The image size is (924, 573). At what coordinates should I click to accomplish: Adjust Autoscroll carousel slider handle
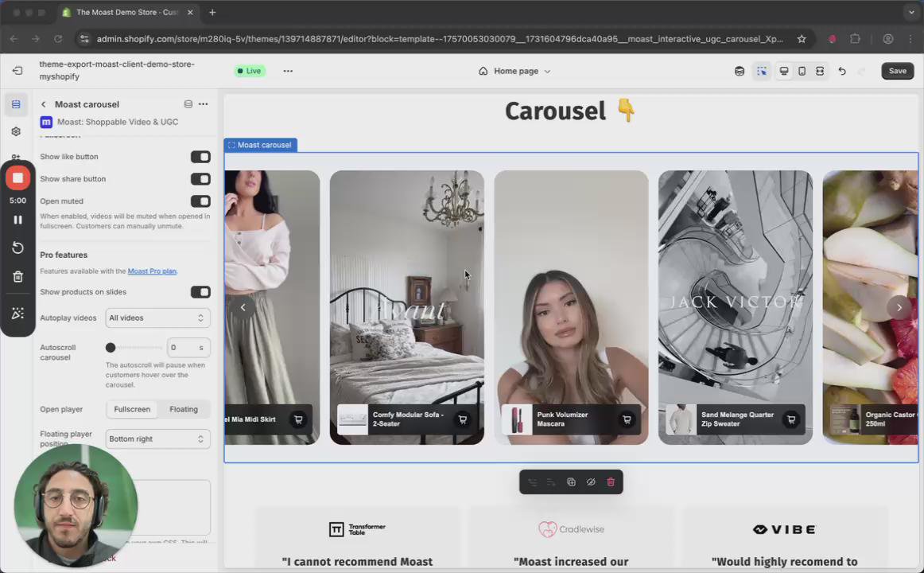tap(111, 348)
